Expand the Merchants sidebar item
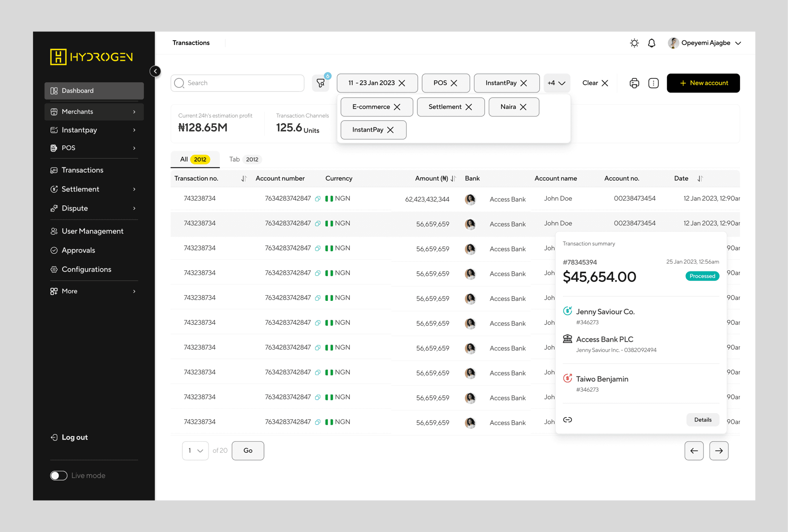788x532 pixels. point(94,112)
